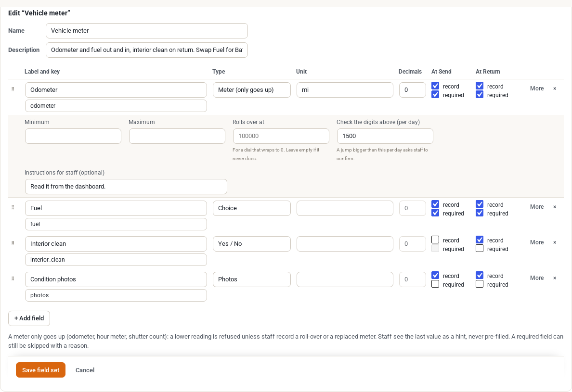This screenshot has width=572, height=392.
Task: Delete the Condition photos field with ×
Action: point(555,278)
